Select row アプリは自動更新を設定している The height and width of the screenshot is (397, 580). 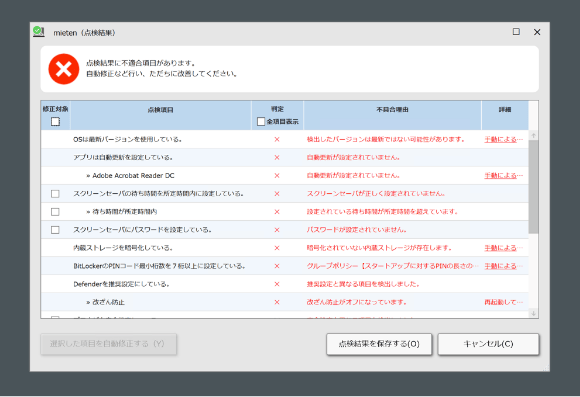[284, 158]
